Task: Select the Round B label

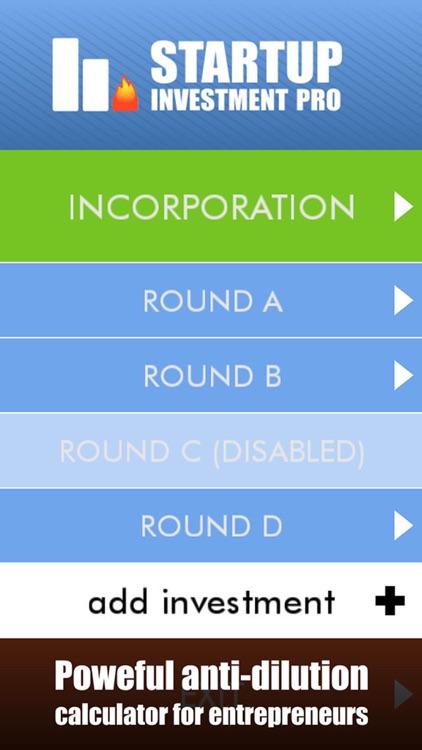Action: coord(212,376)
